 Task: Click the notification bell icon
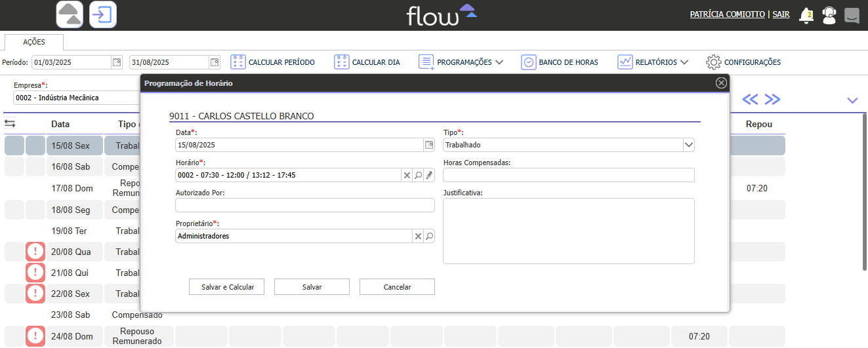806,15
